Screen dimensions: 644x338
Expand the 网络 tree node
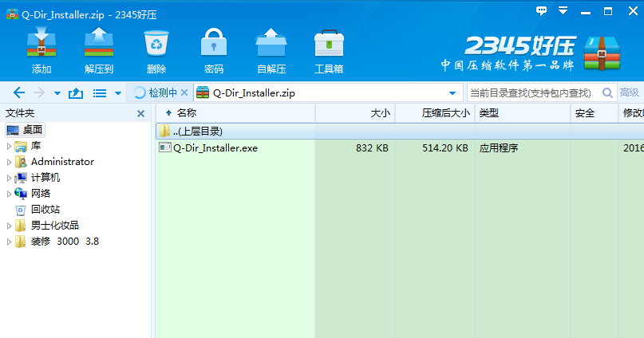9,194
